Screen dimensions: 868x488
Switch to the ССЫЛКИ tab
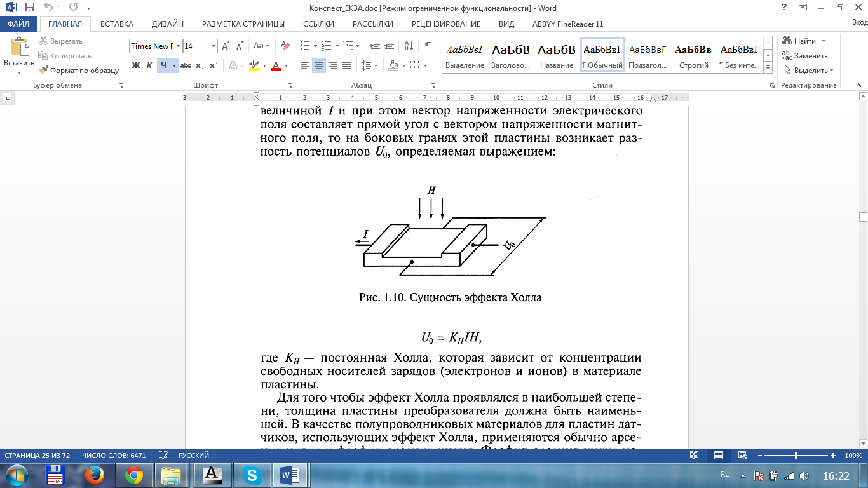tap(318, 24)
